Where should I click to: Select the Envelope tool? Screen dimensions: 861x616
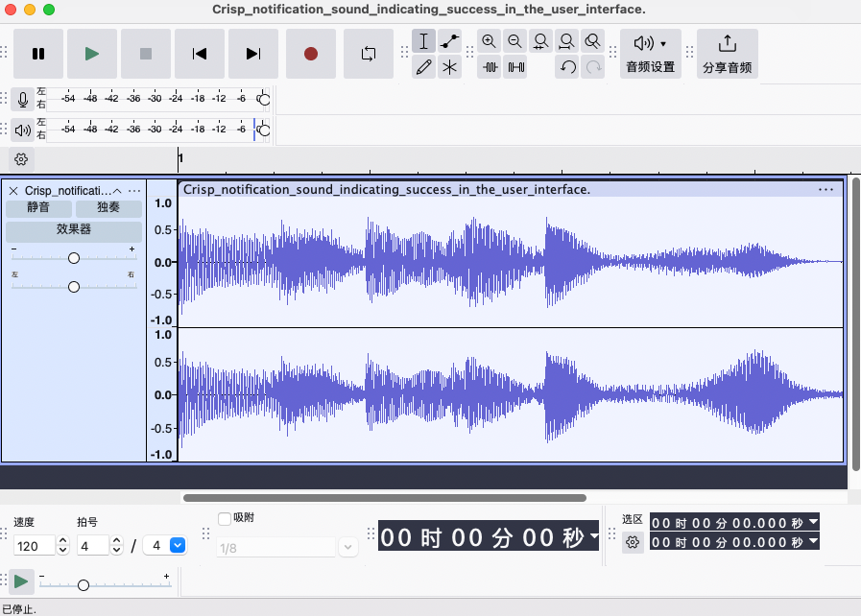coord(450,41)
